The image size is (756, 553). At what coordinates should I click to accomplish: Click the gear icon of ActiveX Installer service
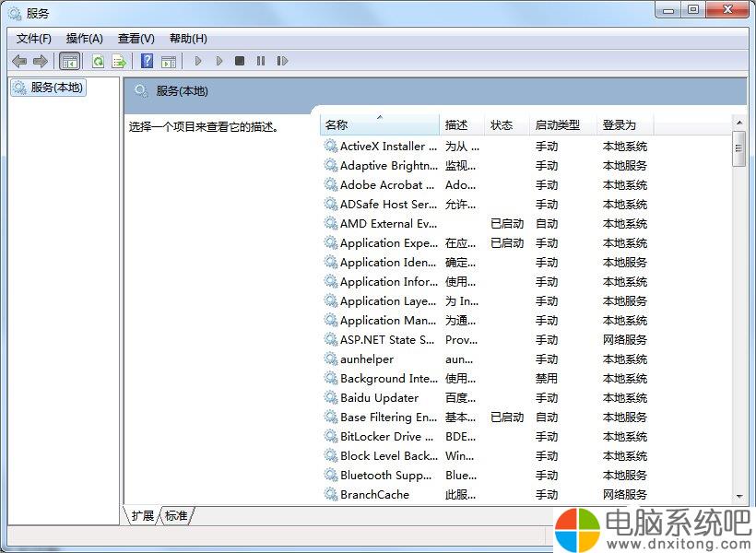(x=331, y=146)
